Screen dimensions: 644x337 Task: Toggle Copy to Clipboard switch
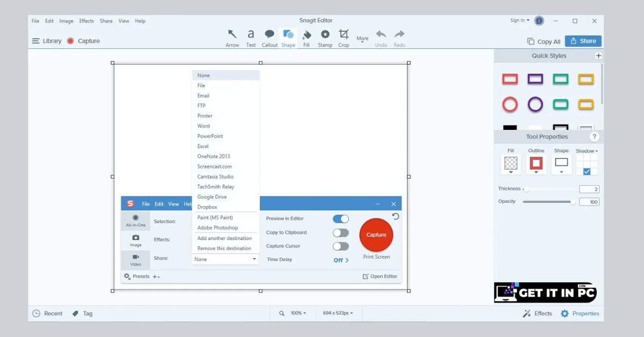pos(341,233)
